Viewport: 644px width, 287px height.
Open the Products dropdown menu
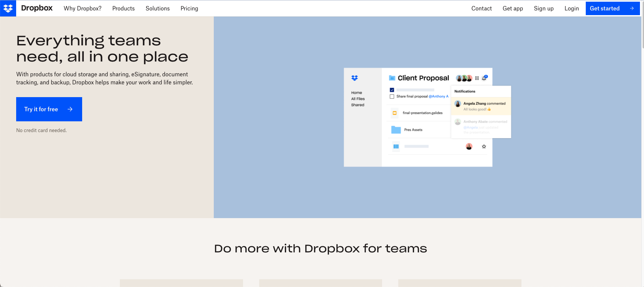123,8
